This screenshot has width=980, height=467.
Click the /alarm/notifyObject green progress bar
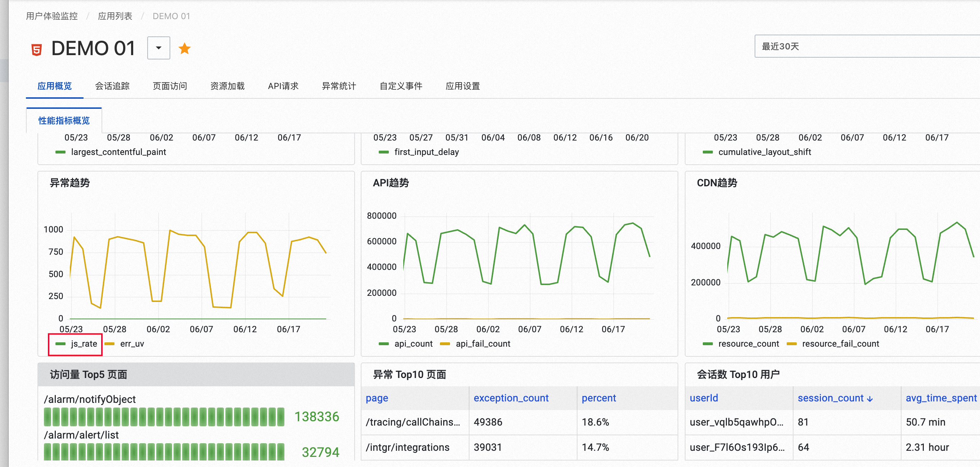tap(164, 417)
